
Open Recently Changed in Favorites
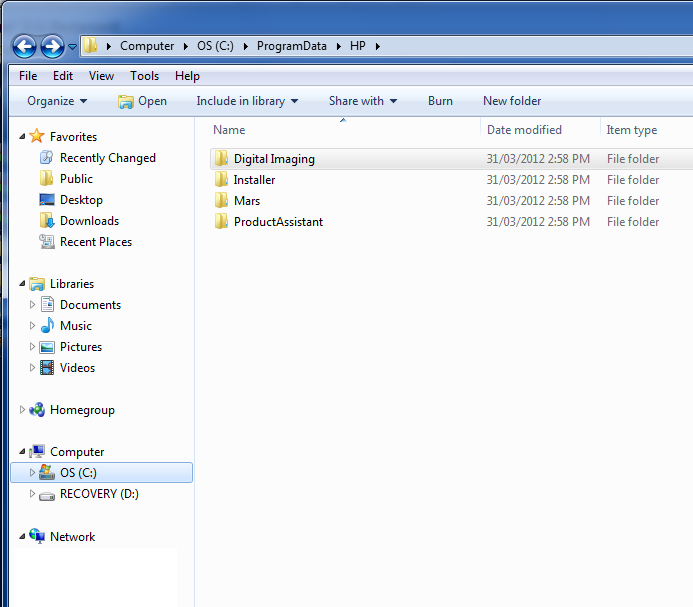click(x=107, y=158)
